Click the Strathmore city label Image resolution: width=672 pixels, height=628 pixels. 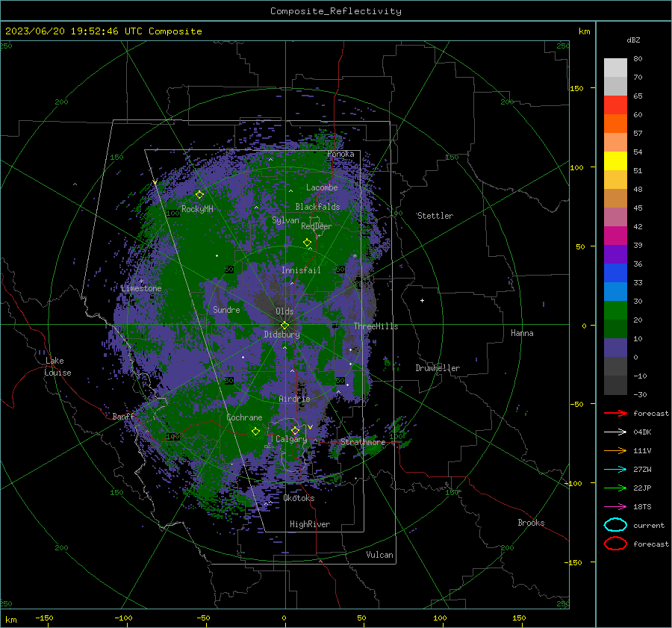(363, 442)
